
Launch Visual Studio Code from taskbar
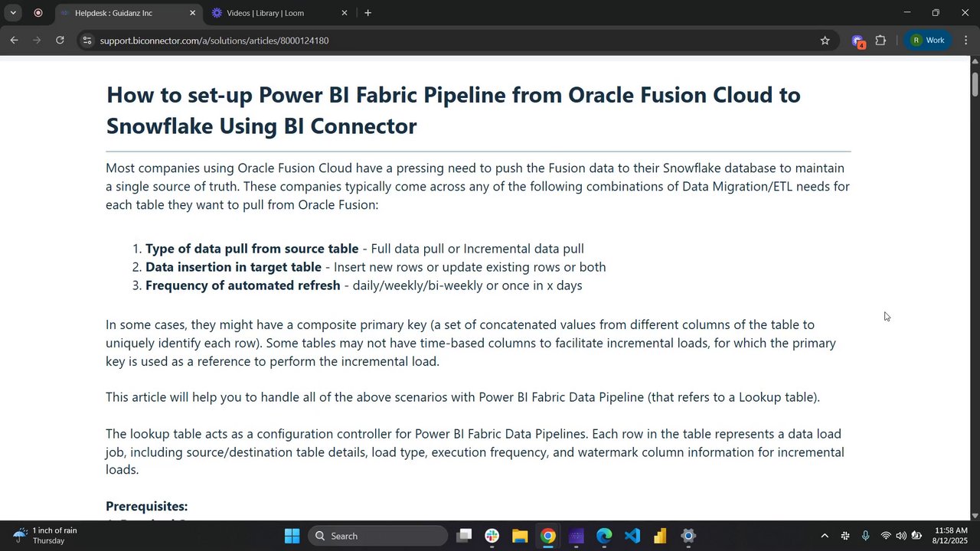[632, 536]
